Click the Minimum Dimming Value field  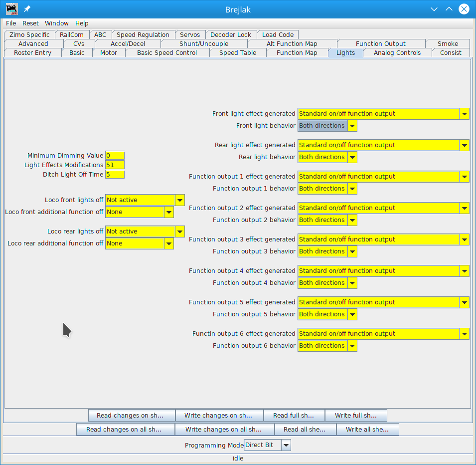click(x=115, y=156)
